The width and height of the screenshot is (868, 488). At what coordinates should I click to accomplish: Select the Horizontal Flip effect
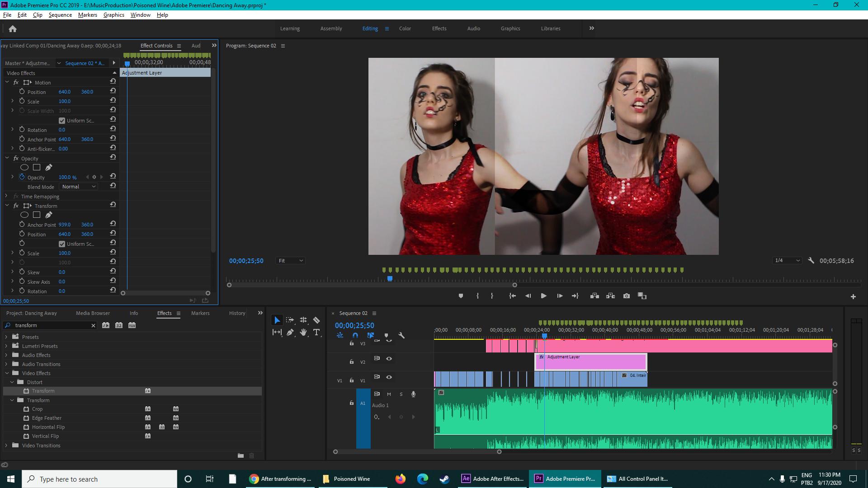click(x=48, y=427)
